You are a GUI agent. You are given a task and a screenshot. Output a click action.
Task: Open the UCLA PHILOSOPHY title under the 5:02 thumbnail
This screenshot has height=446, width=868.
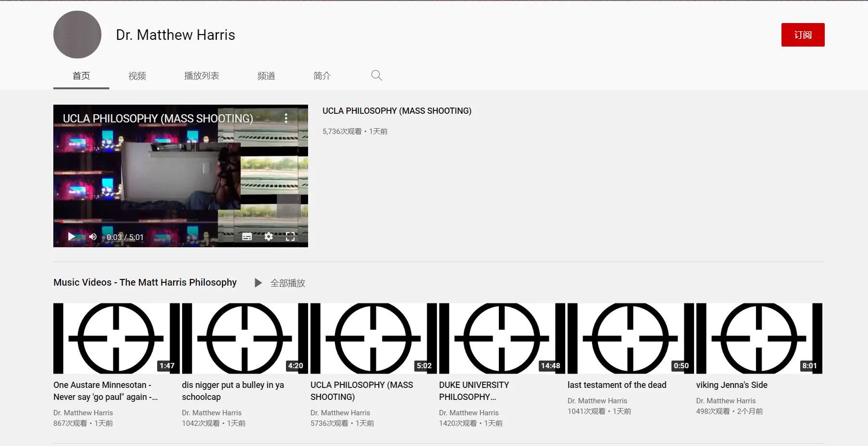pyautogui.click(x=362, y=391)
